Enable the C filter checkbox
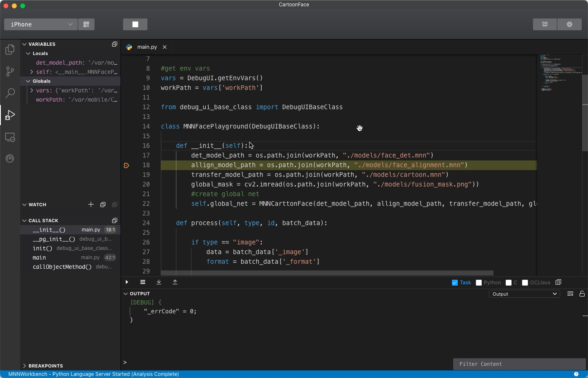Image resolution: width=588 pixels, height=378 pixels. 509,283
